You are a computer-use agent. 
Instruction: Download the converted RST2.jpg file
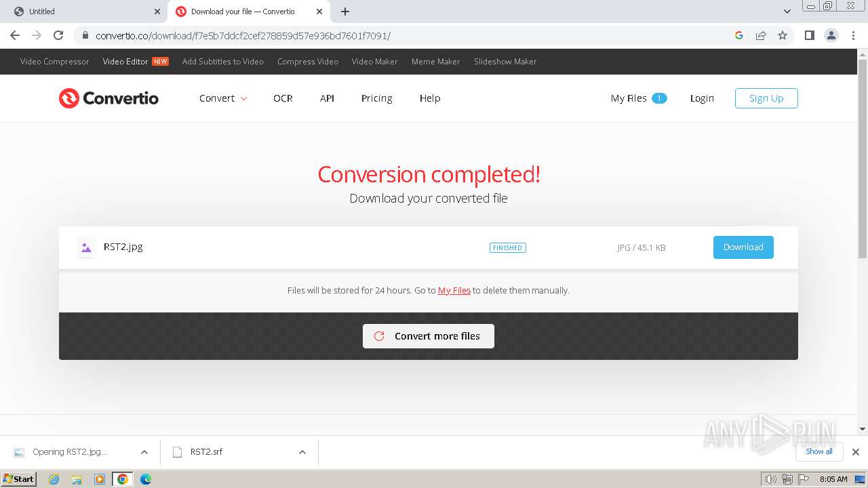point(743,247)
